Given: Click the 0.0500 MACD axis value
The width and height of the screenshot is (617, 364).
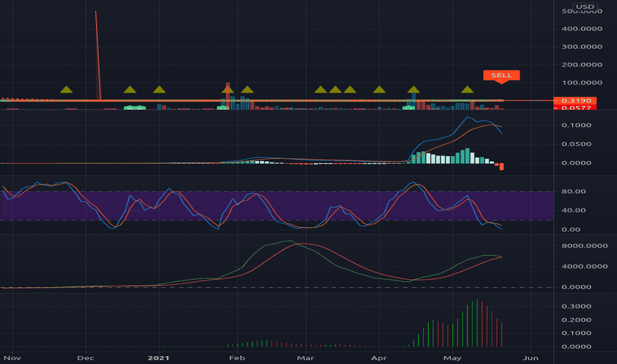Looking at the screenshot, I should [576, 144].
